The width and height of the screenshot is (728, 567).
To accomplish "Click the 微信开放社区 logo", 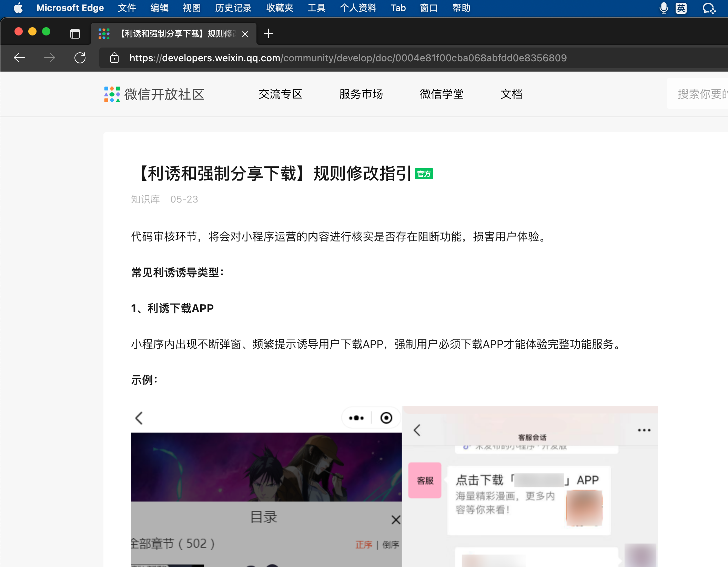I will [154, 94].
